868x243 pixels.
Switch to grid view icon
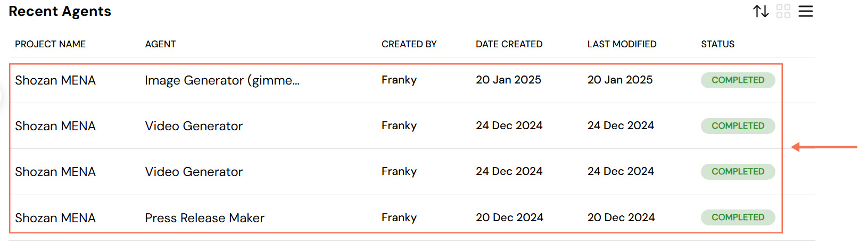pyautogui.click(x=783, y=11)
